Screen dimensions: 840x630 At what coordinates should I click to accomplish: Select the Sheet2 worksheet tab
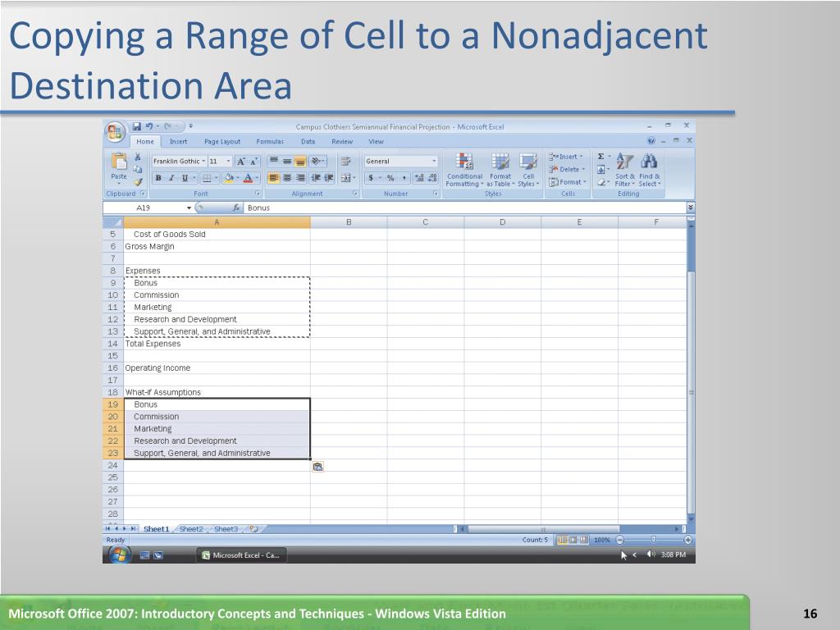click(191, 529)
